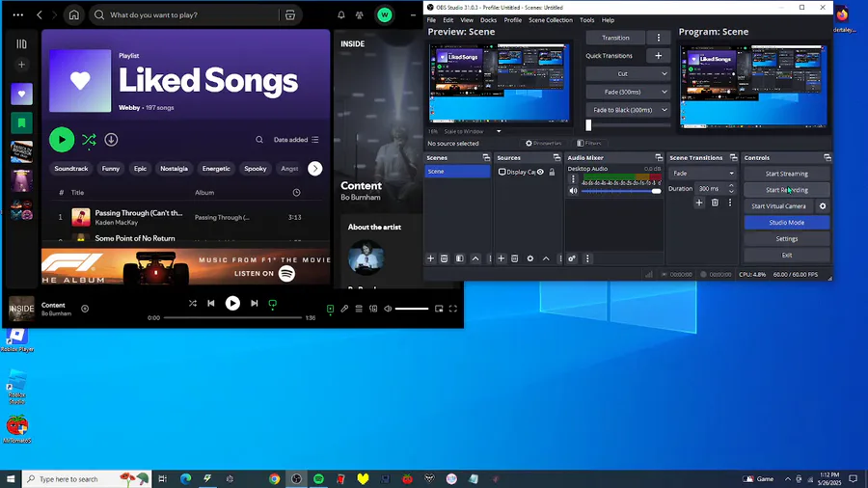868x488 pixels.
Task: Toggle the Now Playing view icon
Action: pos(330,309)
